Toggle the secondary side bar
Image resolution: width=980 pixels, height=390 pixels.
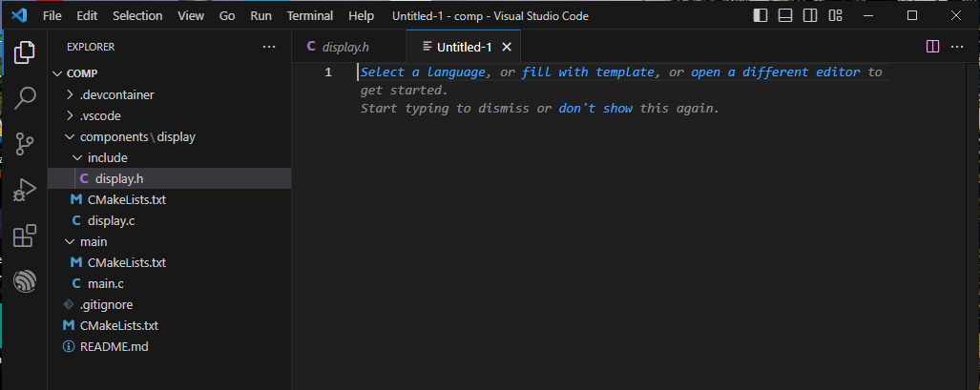pos(810,15)
